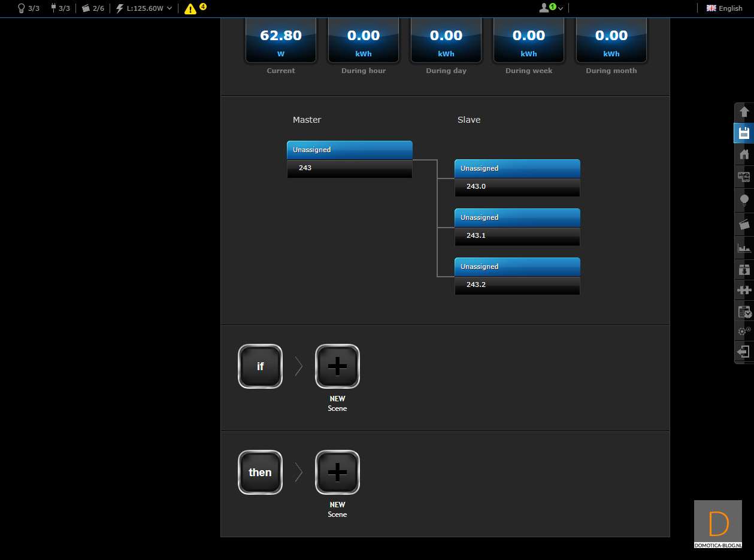Add a new scene after 'then'
This screenshot has width=754, height=560.
click(337, 473)
